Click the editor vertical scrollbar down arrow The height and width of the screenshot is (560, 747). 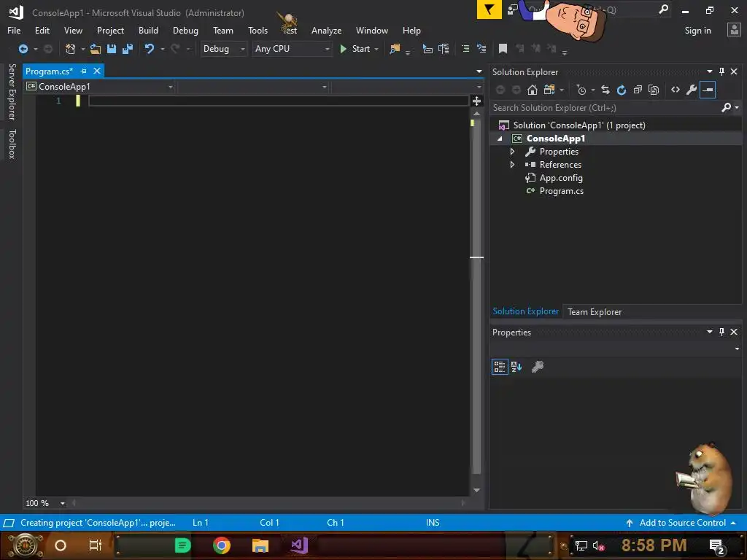point(476,490)
